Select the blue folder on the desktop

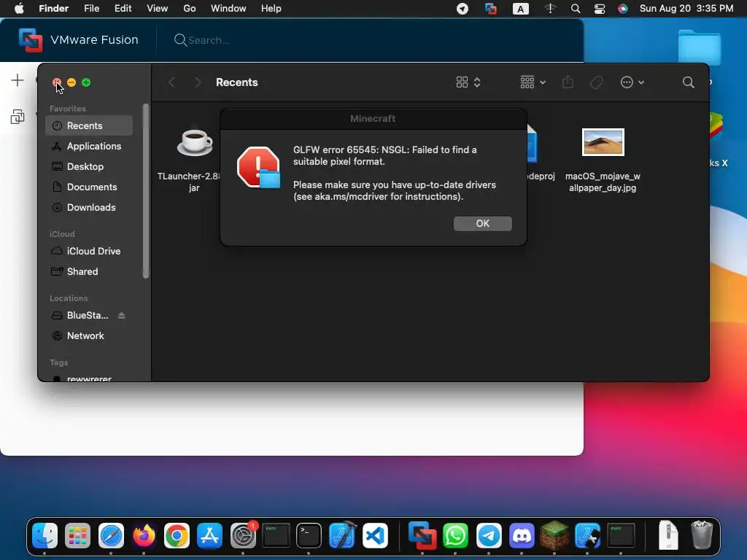pyautogui.click(x=699, y=47)
